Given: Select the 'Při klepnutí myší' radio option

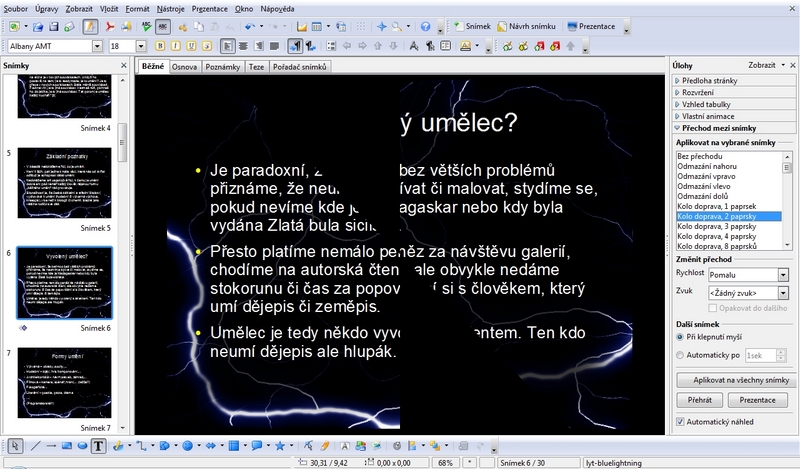Looking at the screenshot, I should [x=681, y=337].
